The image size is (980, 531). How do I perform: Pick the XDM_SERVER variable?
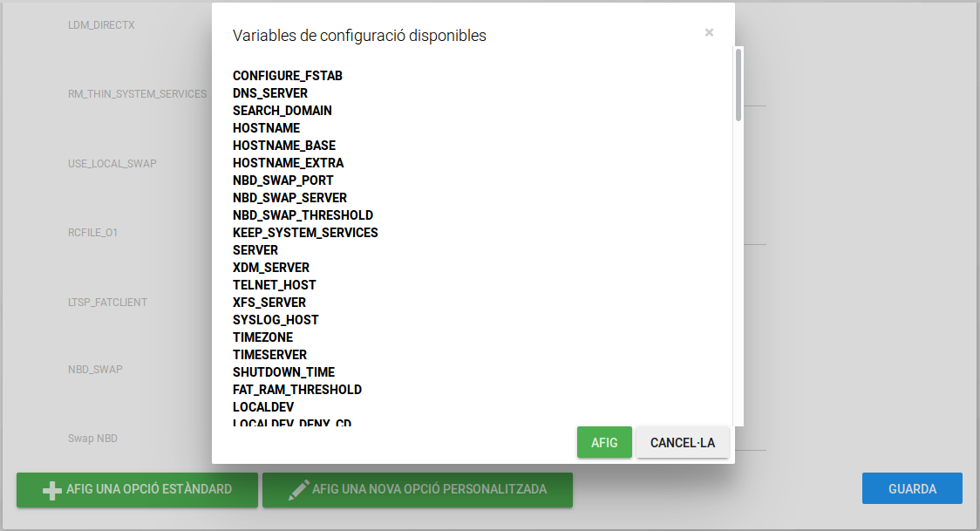(x=270, y=268)
